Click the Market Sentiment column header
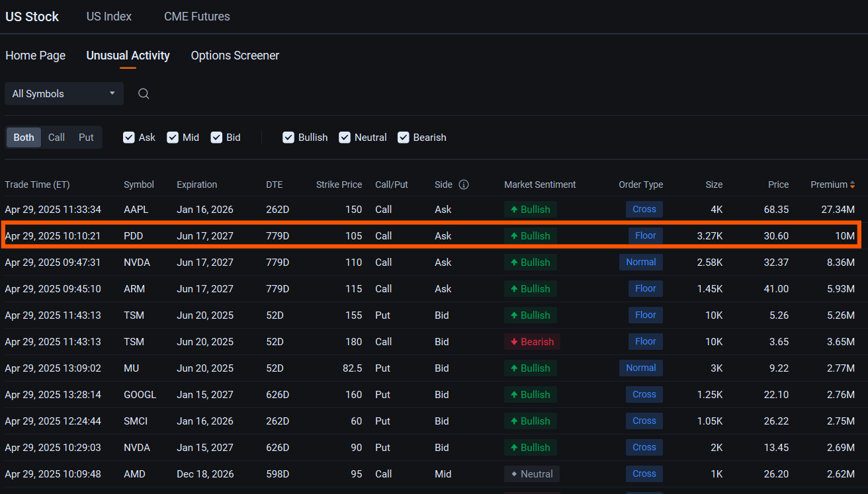Image resolution: width=868 pixels, height=494 pixels. point(540,185)
